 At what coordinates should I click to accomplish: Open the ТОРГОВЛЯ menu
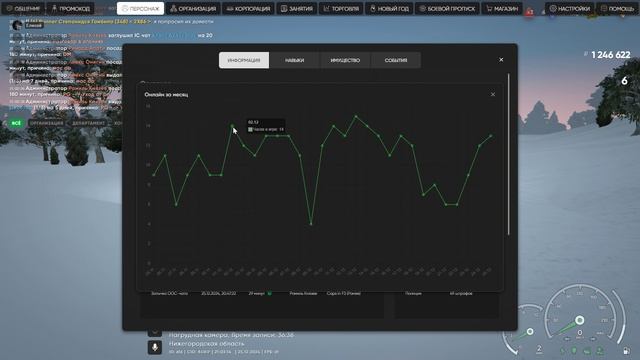[341, 8]
